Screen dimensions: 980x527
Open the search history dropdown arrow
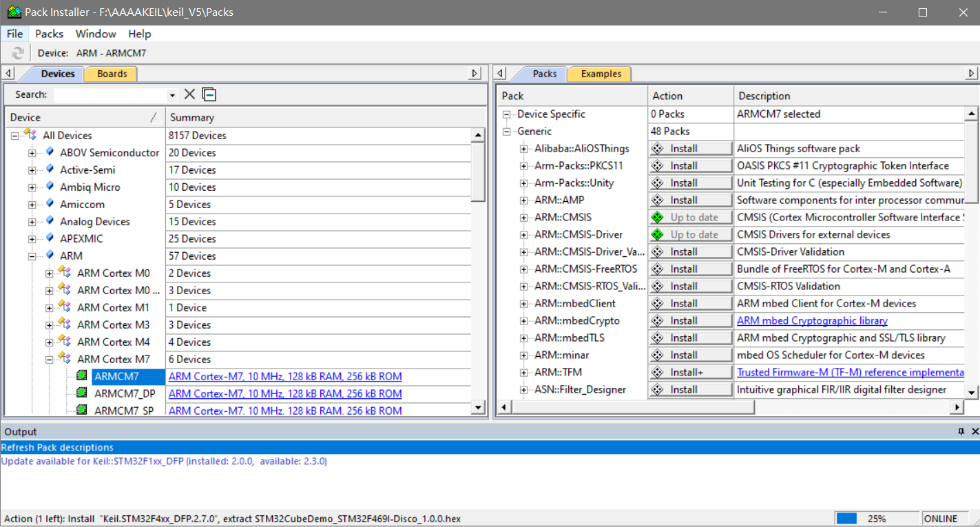point(172,95)
